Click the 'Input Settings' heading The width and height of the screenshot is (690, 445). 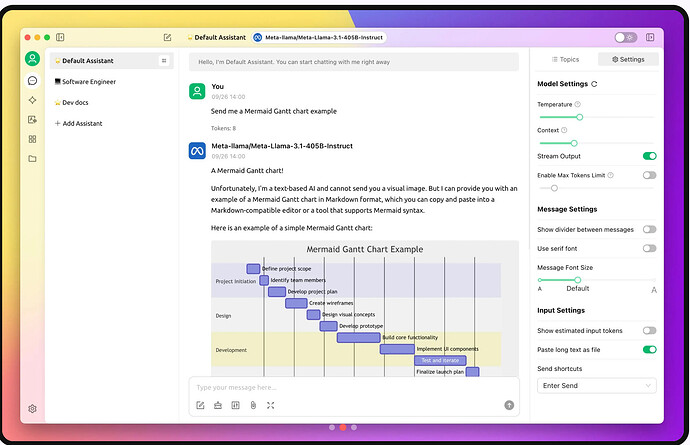click(561, 310)
